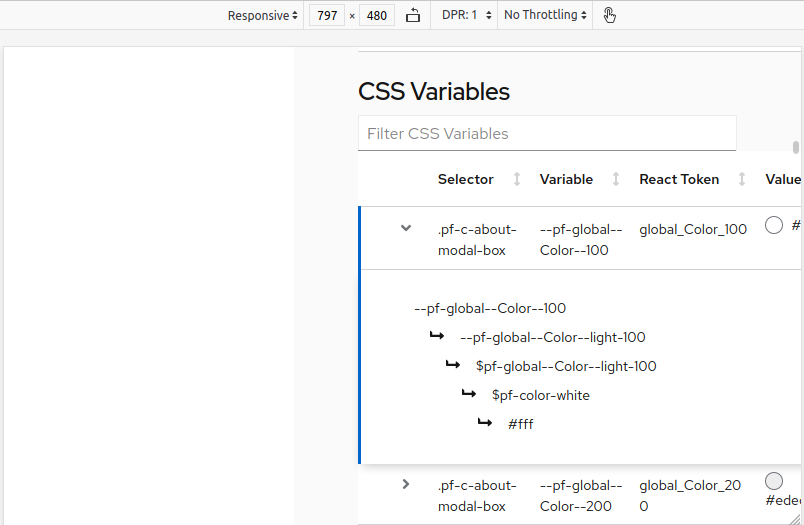This screenshot has height=525, width=804.
Task: Click the Selector column header
Action: pyautogui.click(x=466, y=179)
